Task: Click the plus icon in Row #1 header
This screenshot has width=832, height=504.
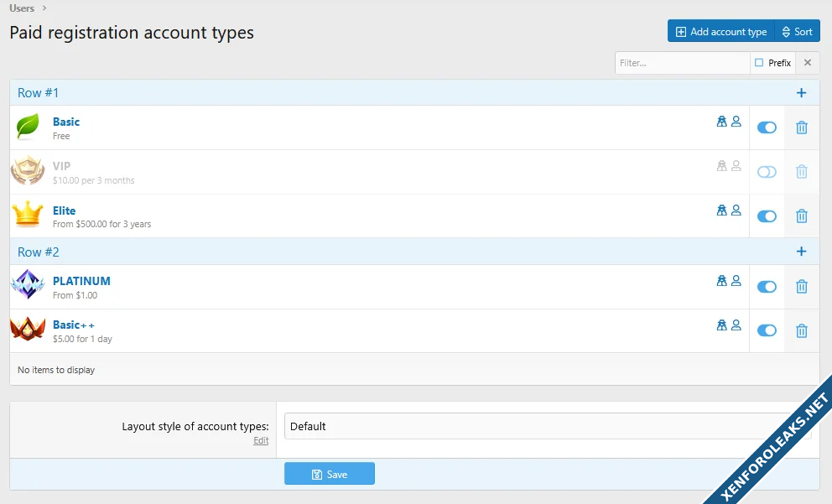Action: (801, 93)
